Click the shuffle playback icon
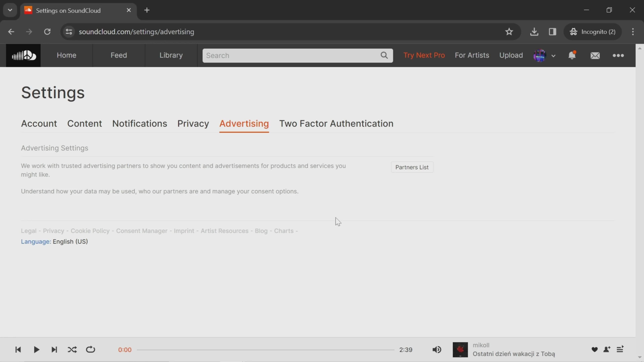 72,350
